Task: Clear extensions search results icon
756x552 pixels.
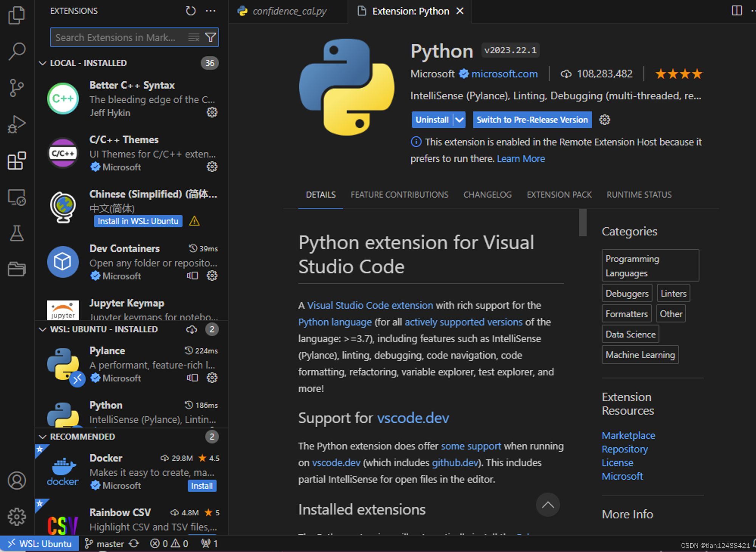Action: pyautogui.click(x=194, y=37)
